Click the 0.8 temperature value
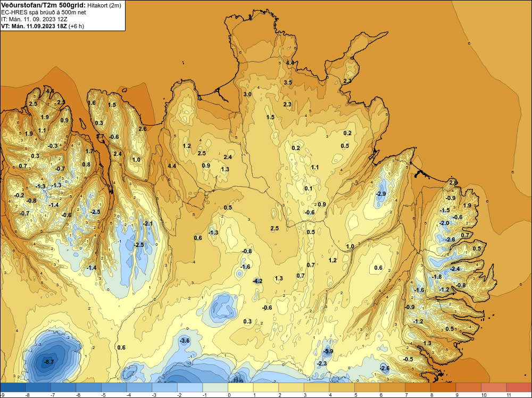The width and height of the screenshot is (532, 398). [86, 164]
